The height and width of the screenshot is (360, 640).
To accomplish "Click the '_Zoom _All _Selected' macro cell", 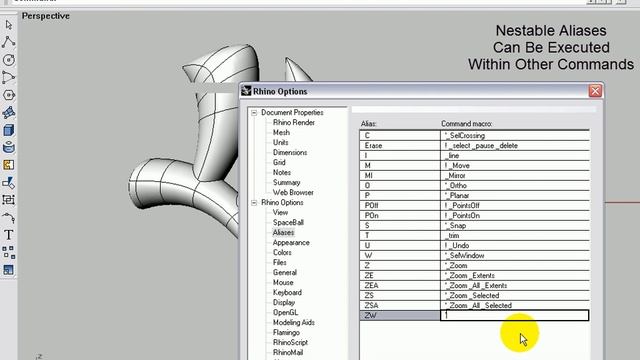I will [x=515, y=305].
